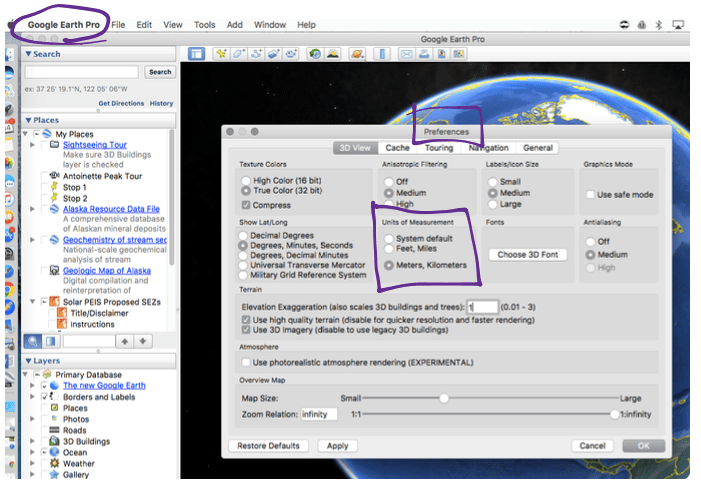The height and width of the screenshot is (487, 701).
Task: Click the Print toolbar icon
Action: tap(424, 54)
